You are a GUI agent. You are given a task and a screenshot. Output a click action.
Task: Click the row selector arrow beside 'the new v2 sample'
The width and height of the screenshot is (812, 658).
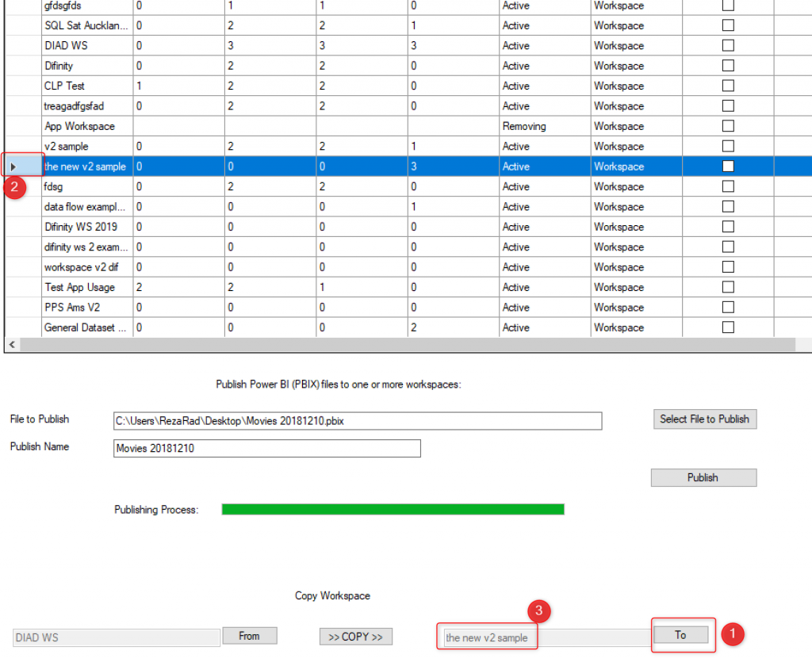click(13, 166)
